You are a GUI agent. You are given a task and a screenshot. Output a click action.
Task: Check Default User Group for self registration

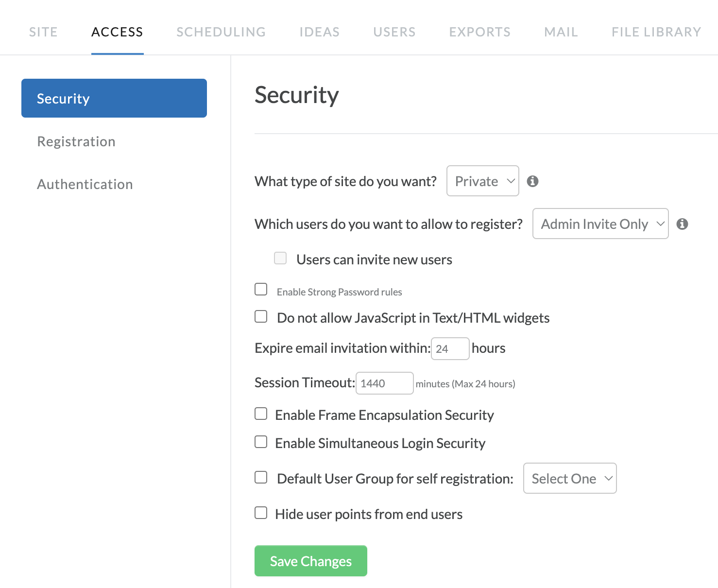[261, 478]
